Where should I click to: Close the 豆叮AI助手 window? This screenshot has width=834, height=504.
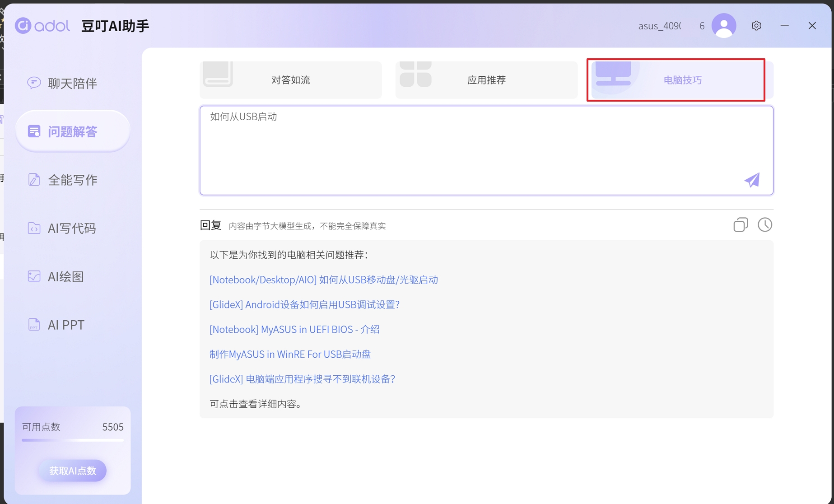(x=812, y=26)
